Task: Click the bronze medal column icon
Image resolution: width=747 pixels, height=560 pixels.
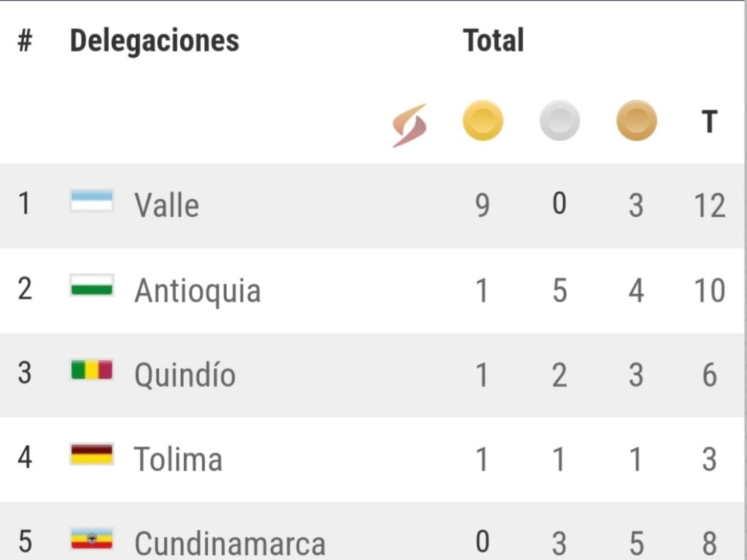Action: [636, 121]
